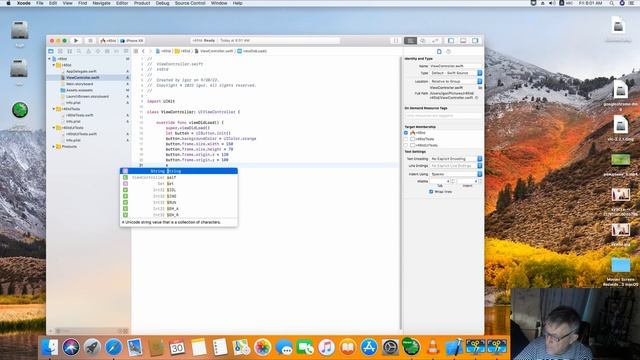Open the File menu
Viewport: 640px width, 360px height.
pos(40,3)
